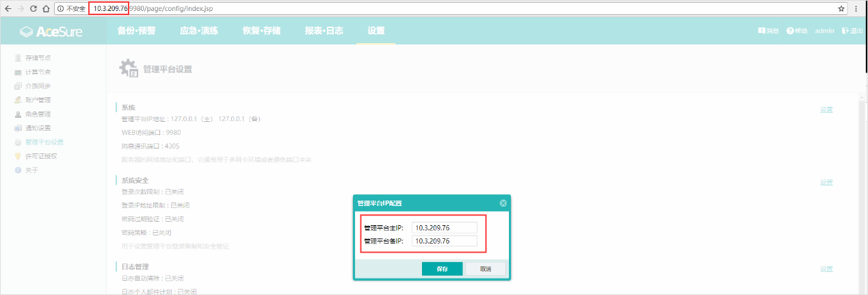The width and height of the screenshot is (868, 295).
Task: Focus the 管理平台主IP input field
Action: (x=445, y=227)
